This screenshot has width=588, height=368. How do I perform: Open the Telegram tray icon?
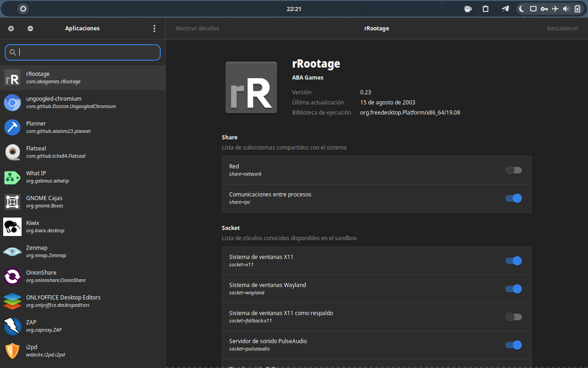505,9
